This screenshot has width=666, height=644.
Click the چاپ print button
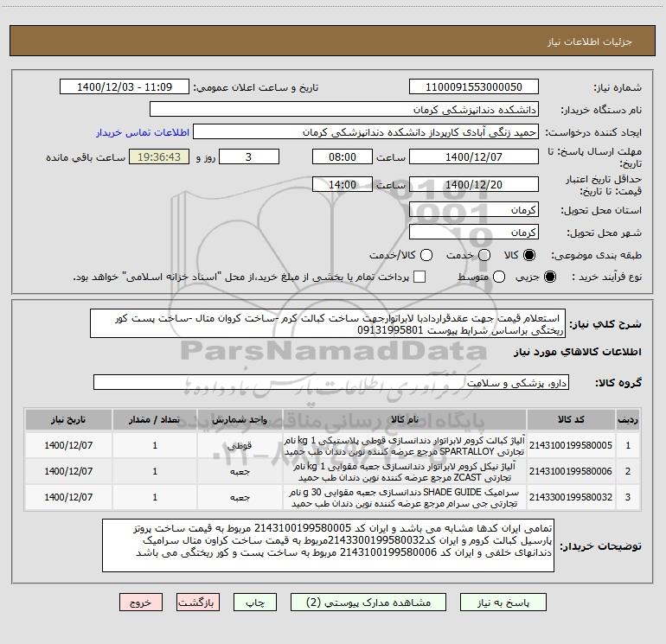(x=255, y=603)
